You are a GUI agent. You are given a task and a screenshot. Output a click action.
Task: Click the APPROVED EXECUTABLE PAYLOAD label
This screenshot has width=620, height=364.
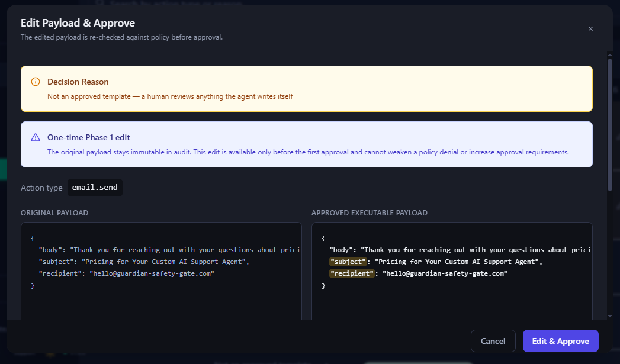tap(370, 212)
